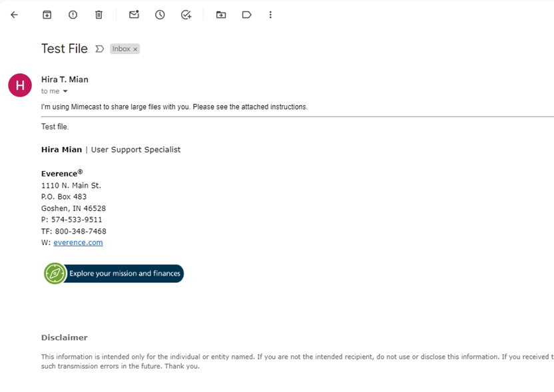
Task: Apply a label to this email
Action: (246, 14)
